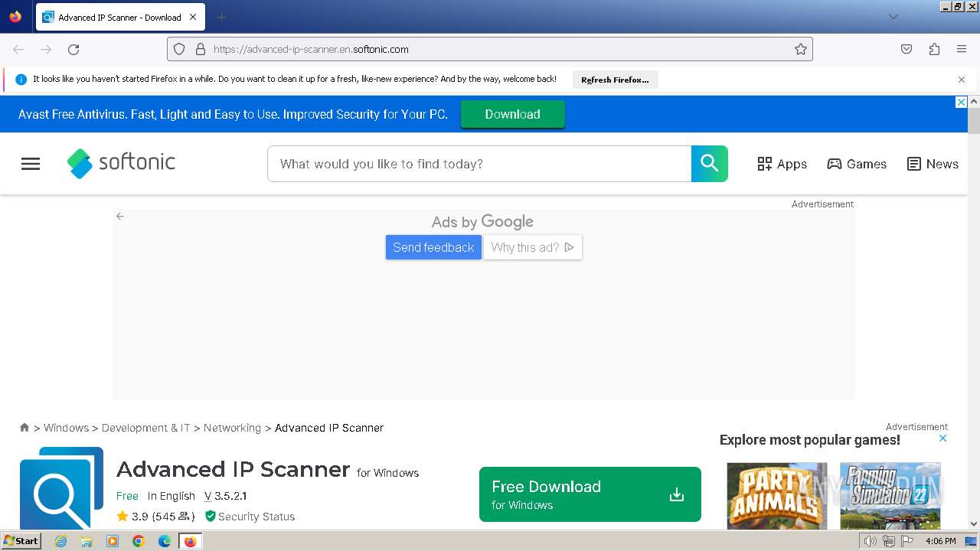This screenshot has height=551, width=980.
Task: Dismiss the Firefox notification bar
Action: coord(962,80)
